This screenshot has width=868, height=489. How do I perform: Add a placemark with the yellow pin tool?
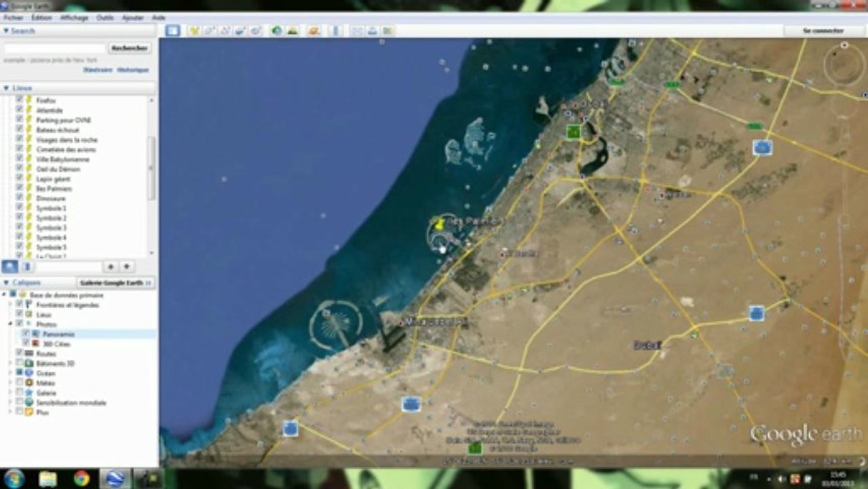(x=194, y=31)
